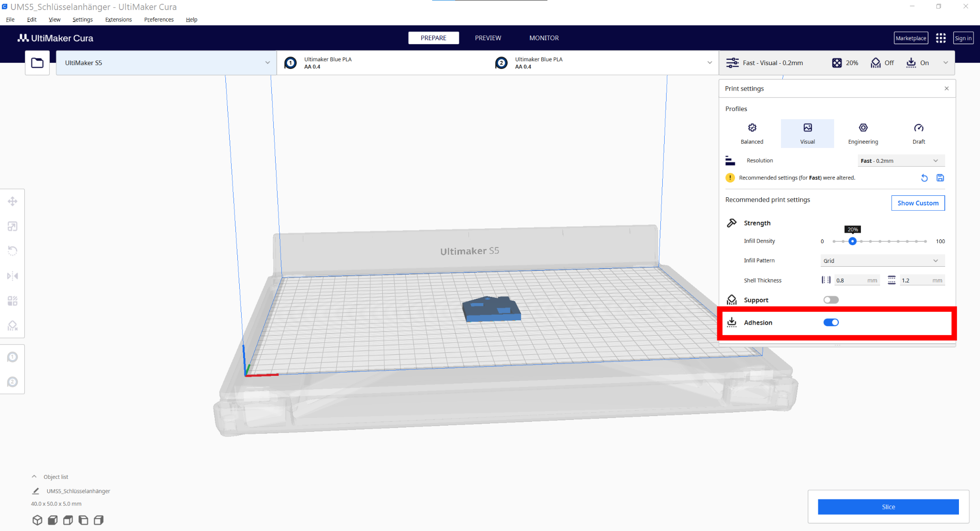This screenshot has height=531, width=980.
Task: Select the Balanced profile
Action: click(752, 134)
